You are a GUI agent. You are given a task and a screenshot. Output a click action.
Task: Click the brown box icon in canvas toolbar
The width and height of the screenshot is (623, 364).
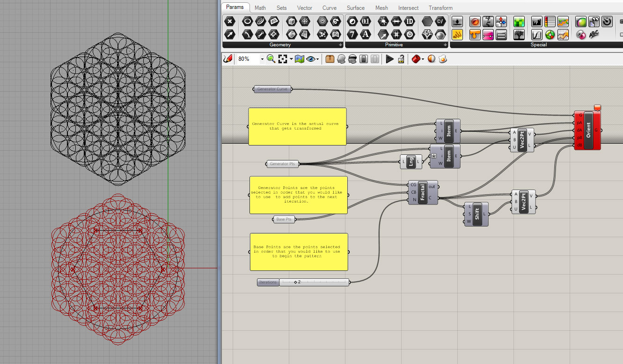point(330,59)
